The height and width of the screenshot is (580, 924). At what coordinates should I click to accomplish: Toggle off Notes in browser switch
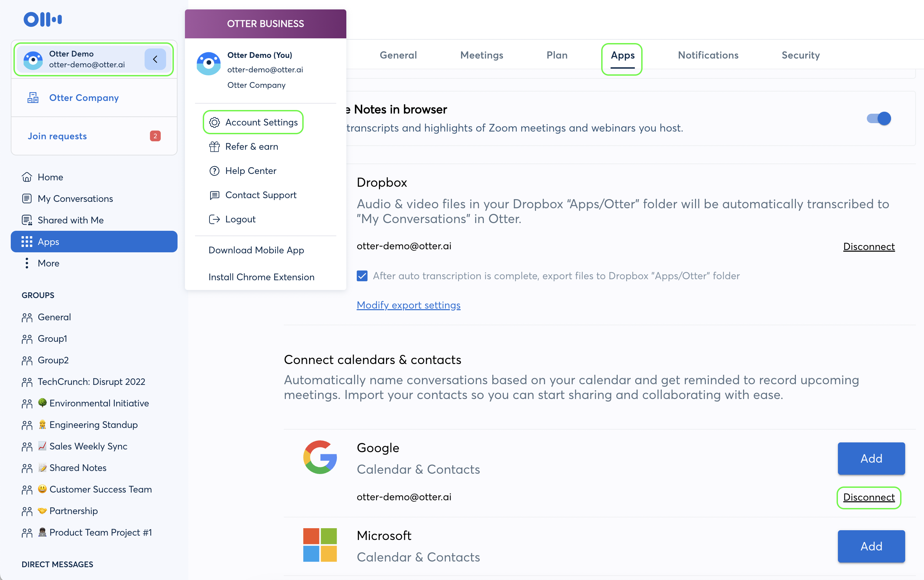point(878,118)
